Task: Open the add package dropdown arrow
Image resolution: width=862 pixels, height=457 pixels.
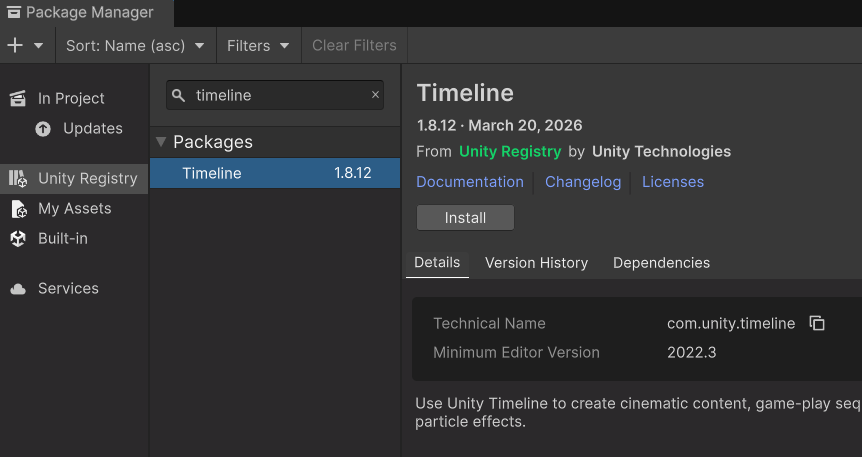Action: tap(39, 46)
